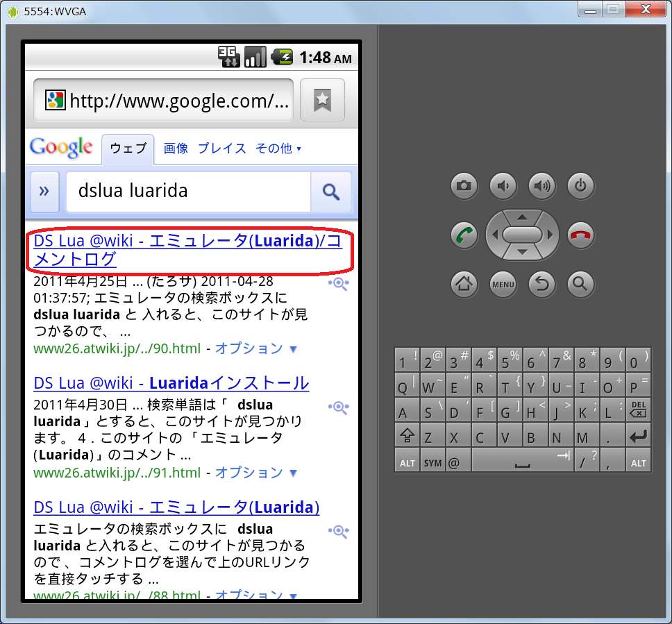Click the www26.atwiki.jp/../91.html URL

tap(117, 472)
